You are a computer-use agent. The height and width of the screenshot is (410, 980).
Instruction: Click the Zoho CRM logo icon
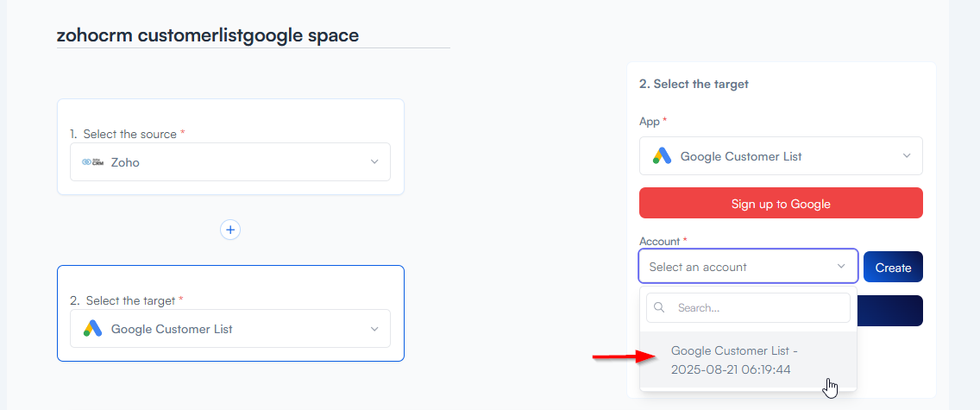coord(92,162)
